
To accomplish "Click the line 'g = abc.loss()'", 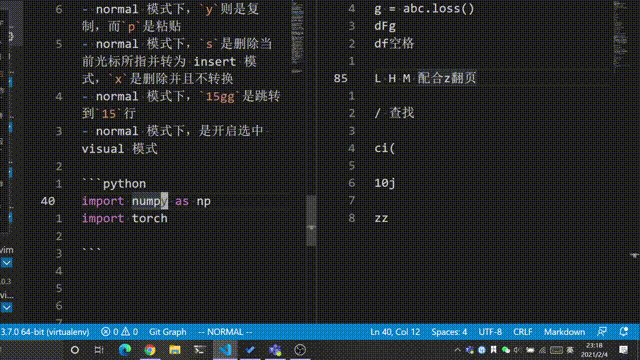I will coord(424,9).
